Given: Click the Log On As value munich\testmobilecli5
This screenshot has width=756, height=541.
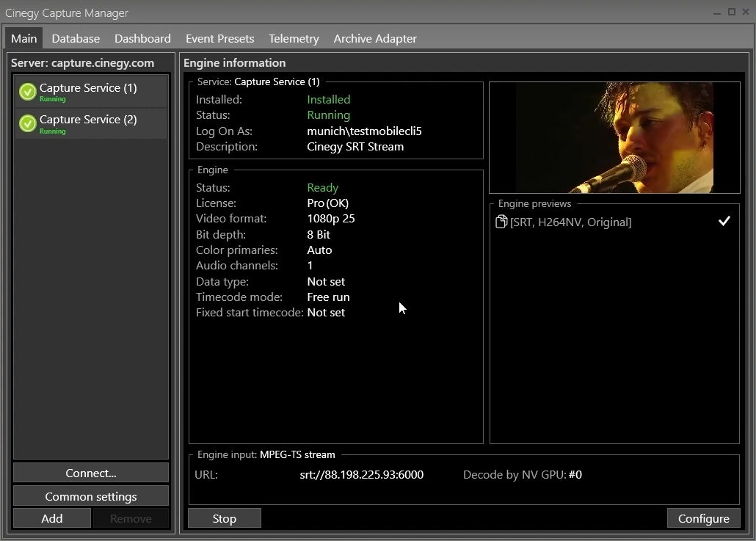Looking at the screenshot, I should click(365, 131).
